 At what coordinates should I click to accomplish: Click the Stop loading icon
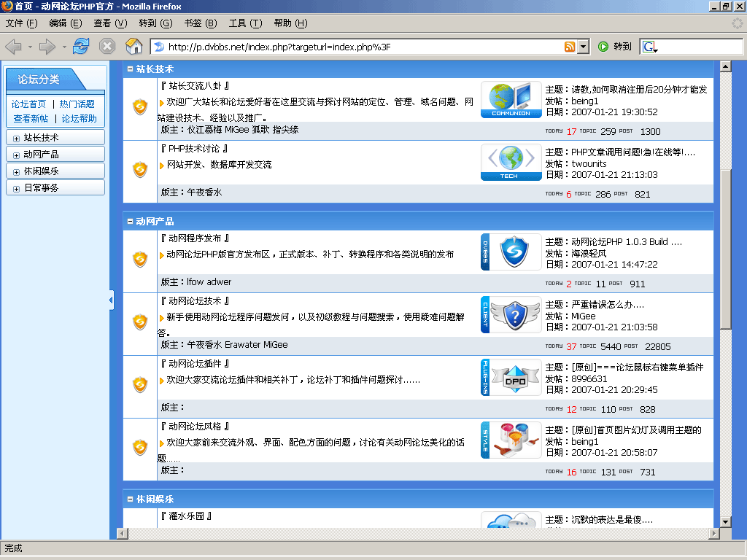(x=107, y=46)
